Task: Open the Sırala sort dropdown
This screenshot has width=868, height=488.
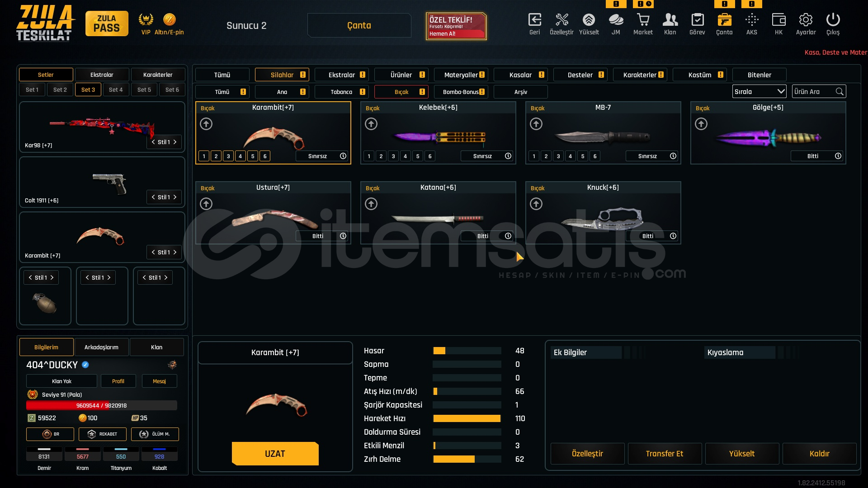Action: 759,92
